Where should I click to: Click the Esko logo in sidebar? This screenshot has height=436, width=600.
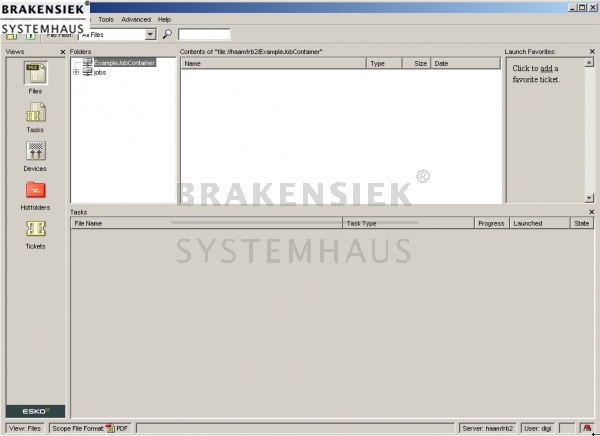pyautogui.click(x=36, y=411)
